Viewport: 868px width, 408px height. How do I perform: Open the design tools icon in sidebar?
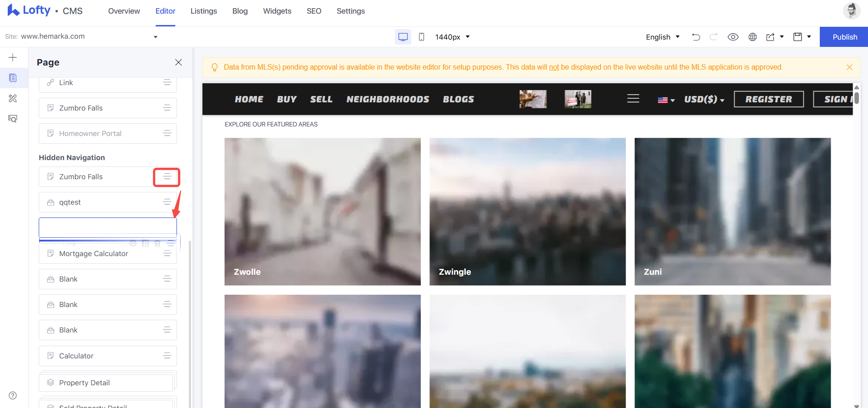(x=13, y=98)
